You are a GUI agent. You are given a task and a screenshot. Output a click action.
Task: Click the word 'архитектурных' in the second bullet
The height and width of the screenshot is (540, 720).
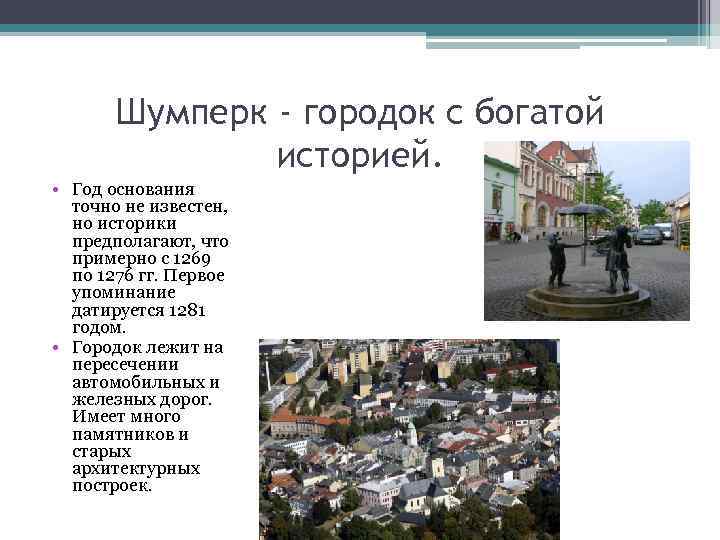coord(136,469)
